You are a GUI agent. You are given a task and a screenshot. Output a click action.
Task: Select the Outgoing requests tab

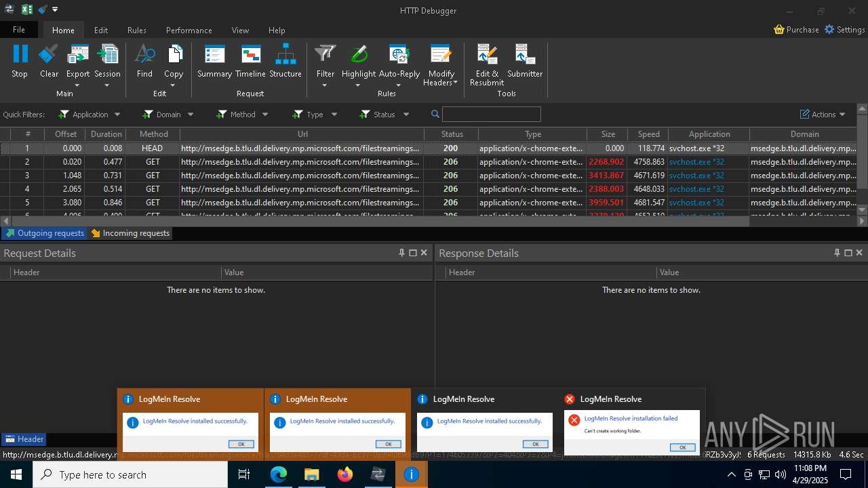44,233
